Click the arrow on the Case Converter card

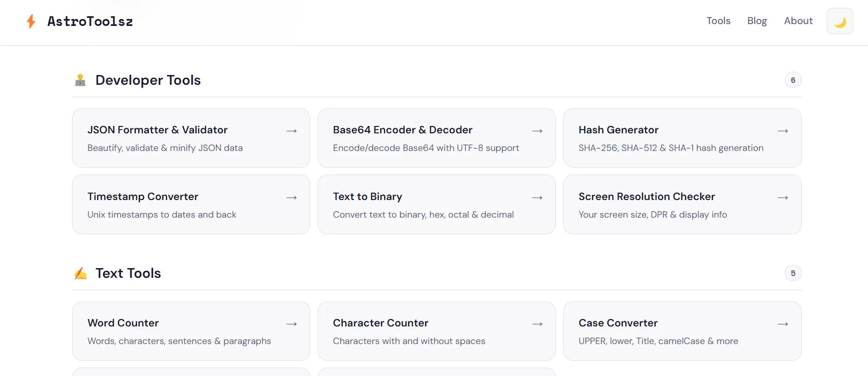pos(782,324)
